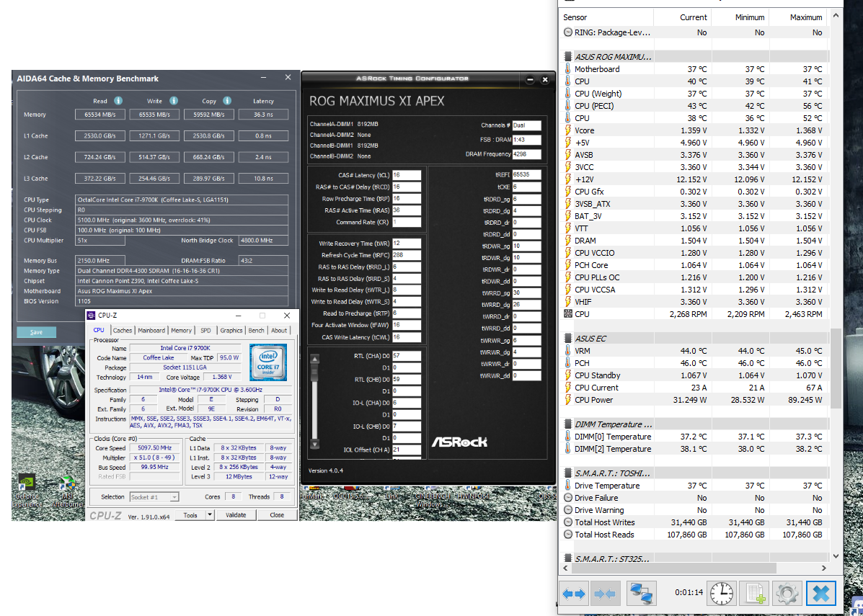Viewport: 863px width, 616px height.
Task: Select Motherboard temperature thermometer icon
Action: click(x=568, y=69)
